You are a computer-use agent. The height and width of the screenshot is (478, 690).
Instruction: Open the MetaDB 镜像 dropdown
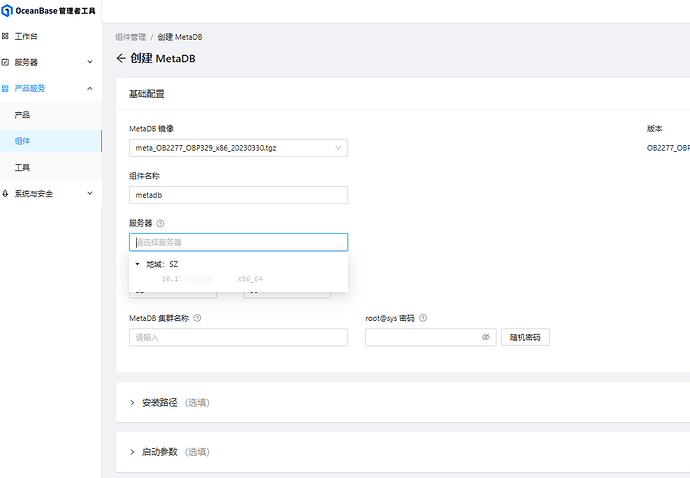238,148
